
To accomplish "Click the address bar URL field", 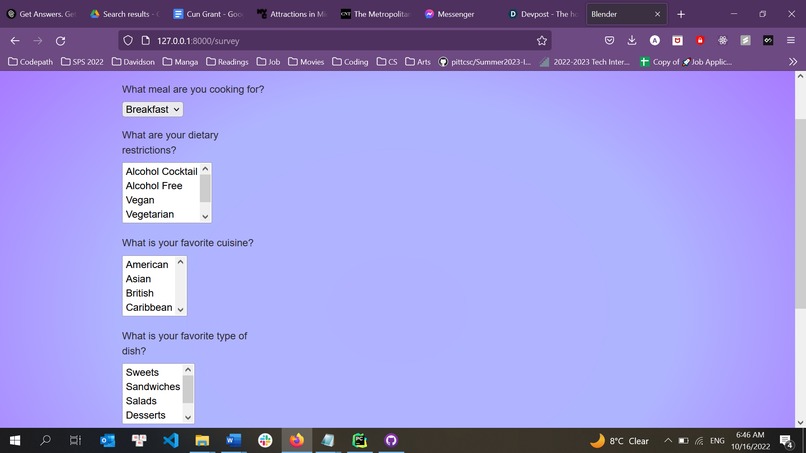I will (334, 41).
